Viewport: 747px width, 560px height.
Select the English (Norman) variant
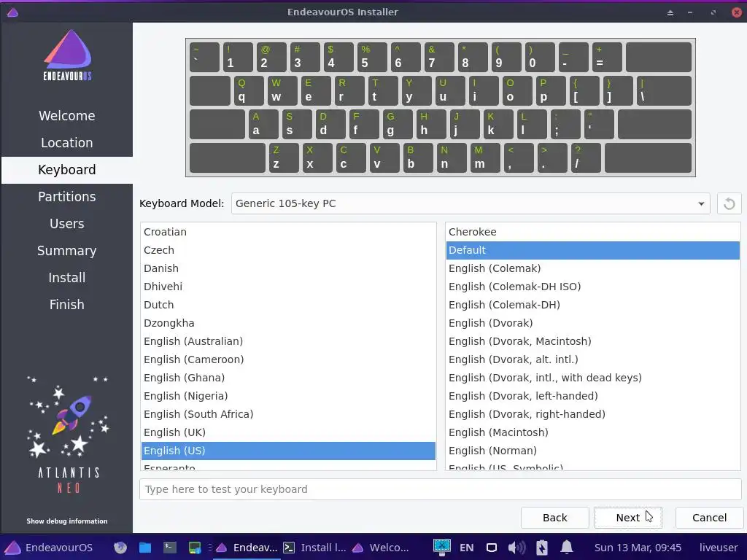click(592, 451)
